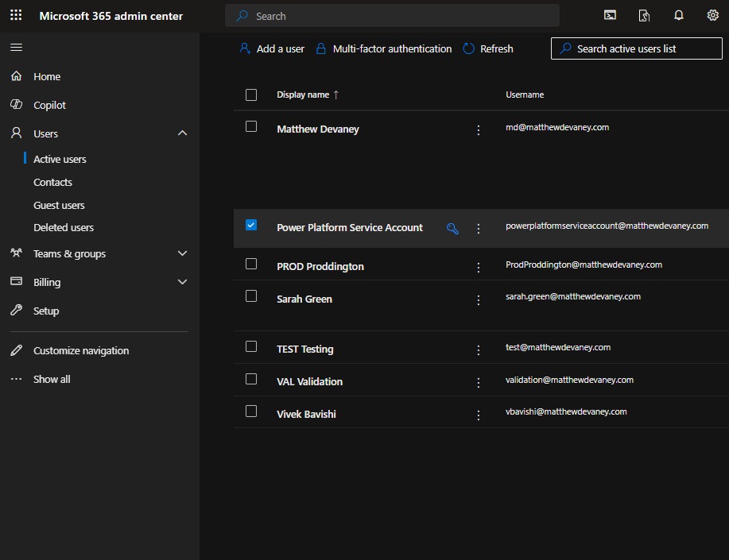Open more actions for Power Platform Service Account

coord(479,228)
